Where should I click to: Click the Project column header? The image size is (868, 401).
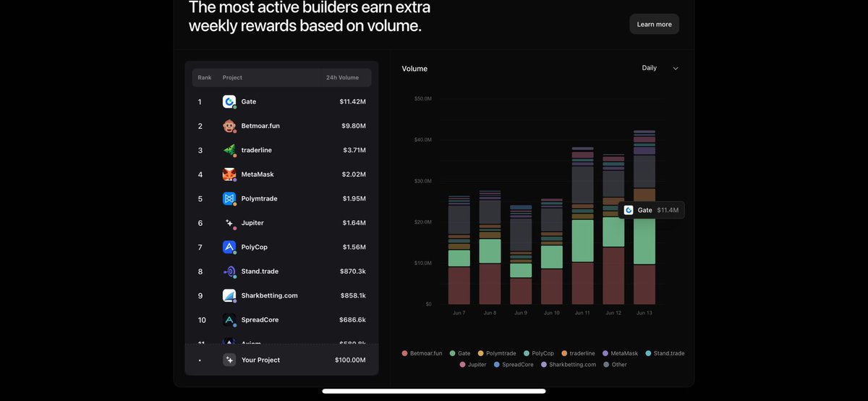(x=232, y=77)
